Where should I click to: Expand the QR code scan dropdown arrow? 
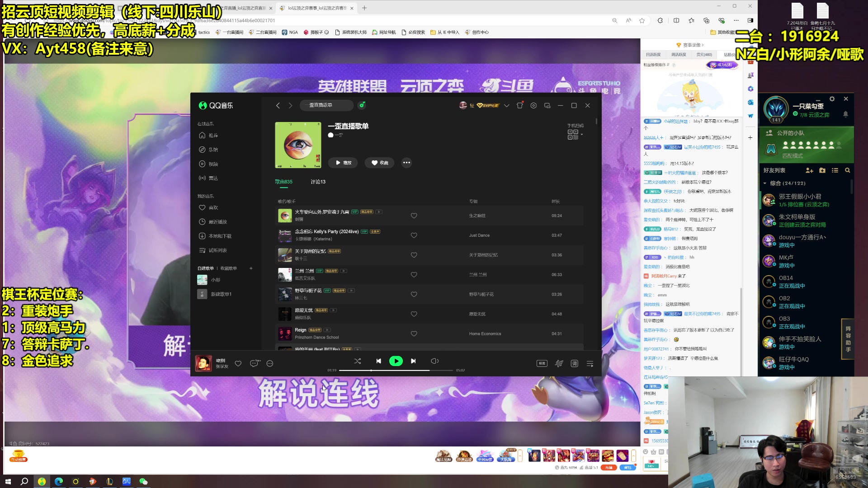(x=582, y=135)
